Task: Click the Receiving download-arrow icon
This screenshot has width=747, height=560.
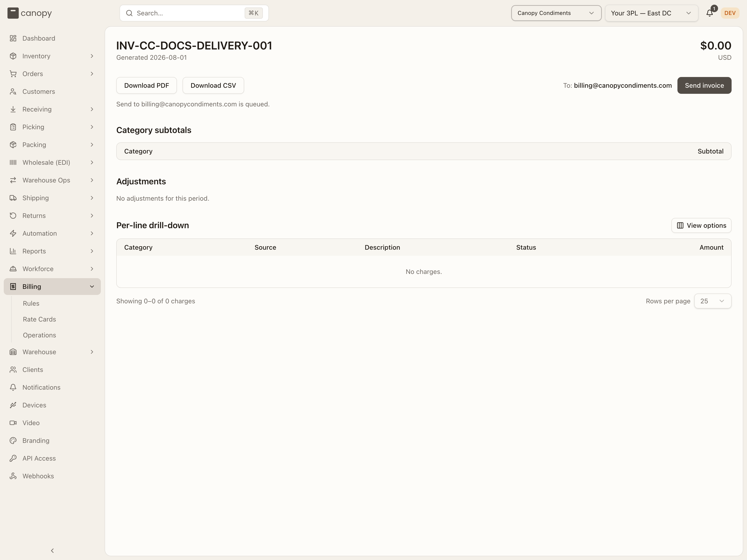Action: [13, 109]
